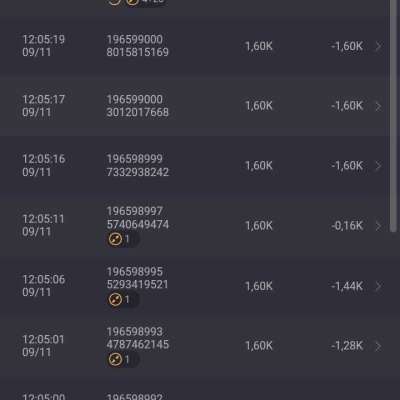Select round ID ending in 5293419521
Viewport: 400px width, 400px height.
[x=137, y=278]
